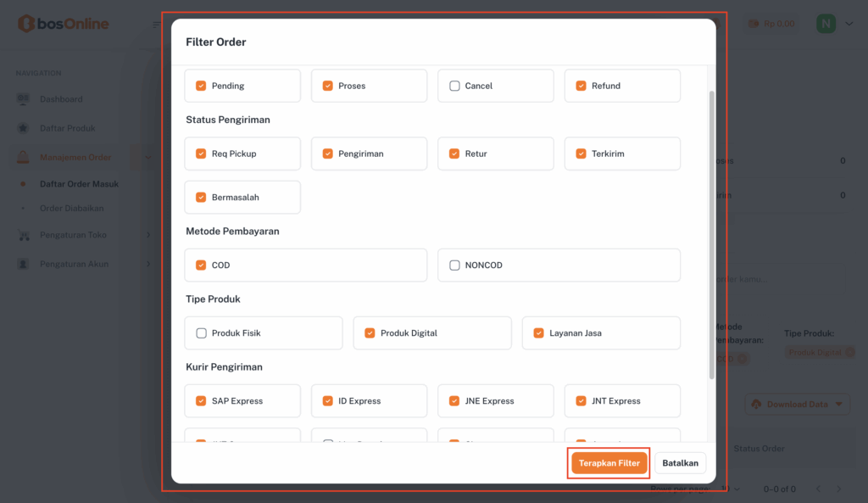Check the Cancel status checkbox

(454, 86)
